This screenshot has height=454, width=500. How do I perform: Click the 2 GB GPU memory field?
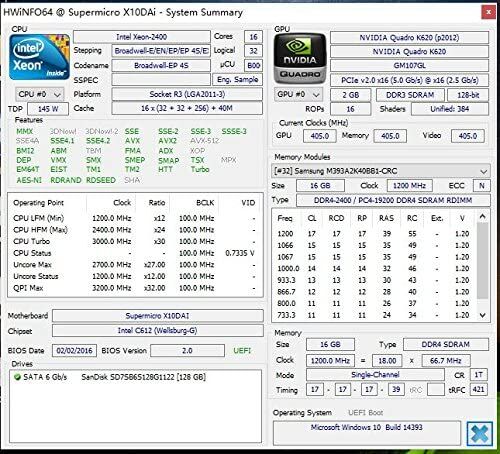pos(350,95)
